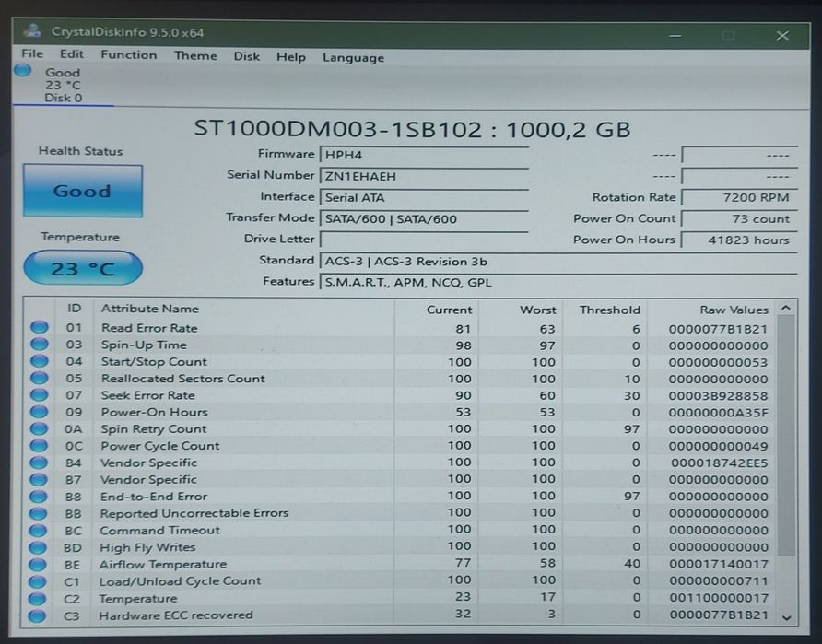Click the drive title ST1000DM003-1SB102
This screenshot has width=822, height=644.
(x=337, y=128)
